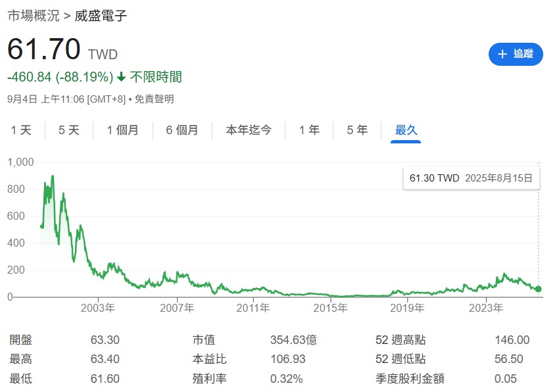Switch to the 1 個月 range tab
This screenshot has height=392, width=559.
coord(122,130)
